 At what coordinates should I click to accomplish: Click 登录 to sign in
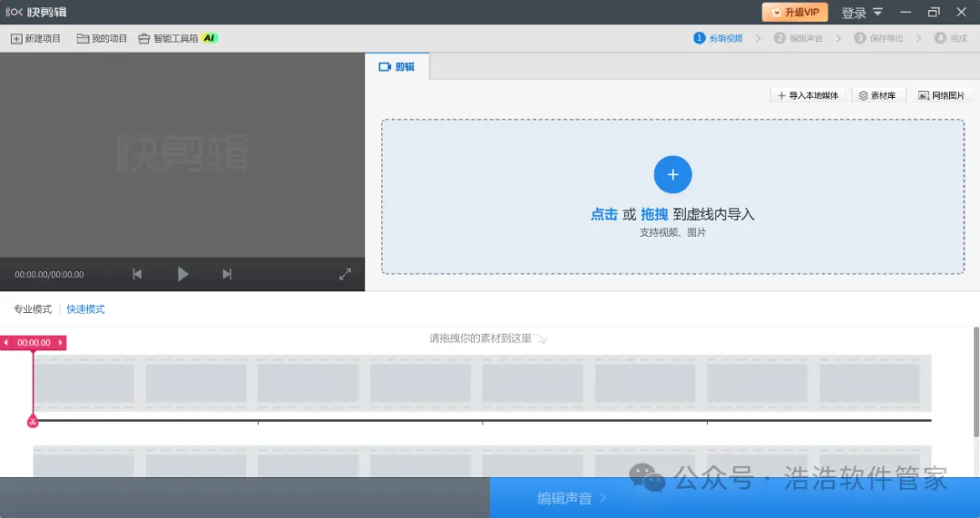854,13
